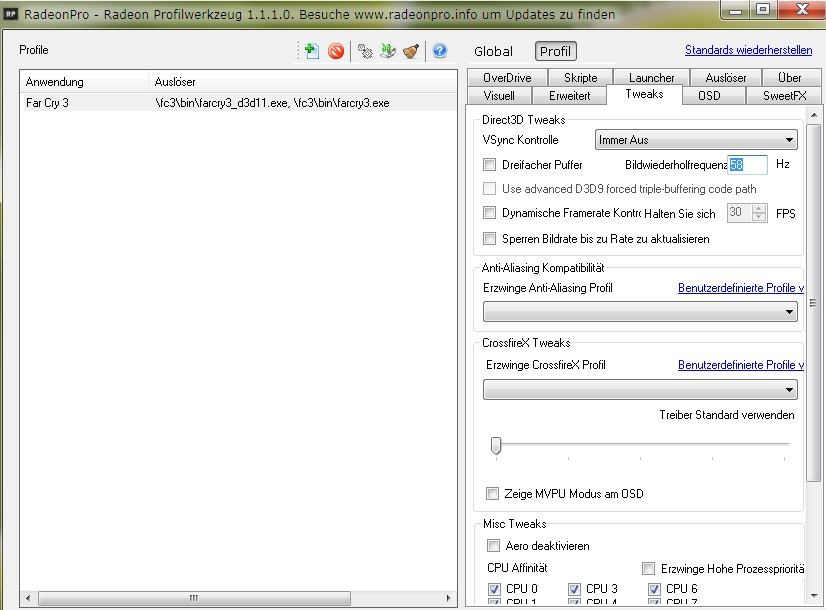The image size is (826, 610).
Task: Uncheck the CPU 0 affinity checkbox
Action: [494, 589]
